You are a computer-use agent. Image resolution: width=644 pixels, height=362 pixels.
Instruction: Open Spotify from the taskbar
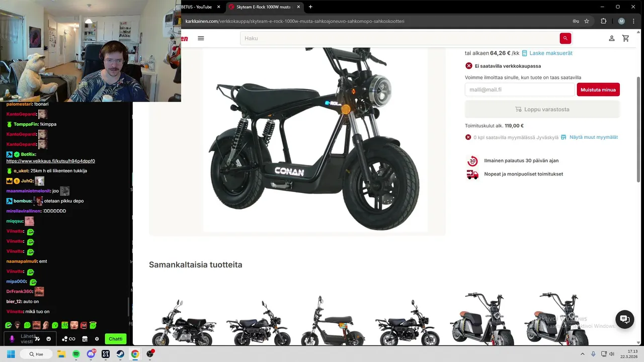(76, 354)
